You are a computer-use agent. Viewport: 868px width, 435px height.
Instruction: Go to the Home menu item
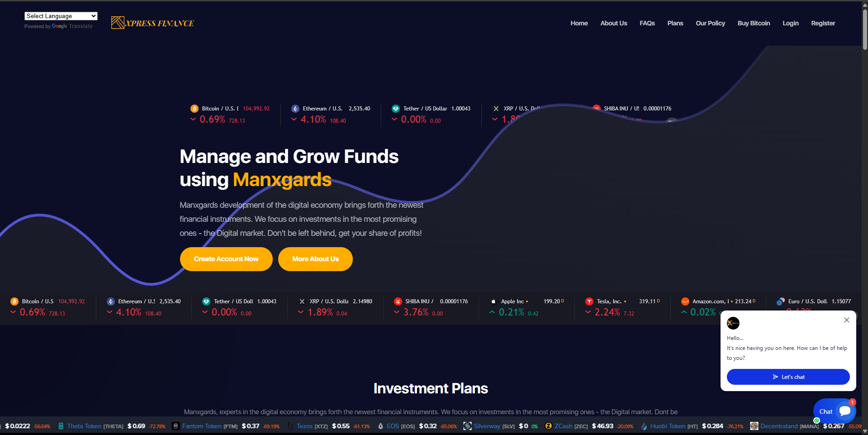[579, 23]
